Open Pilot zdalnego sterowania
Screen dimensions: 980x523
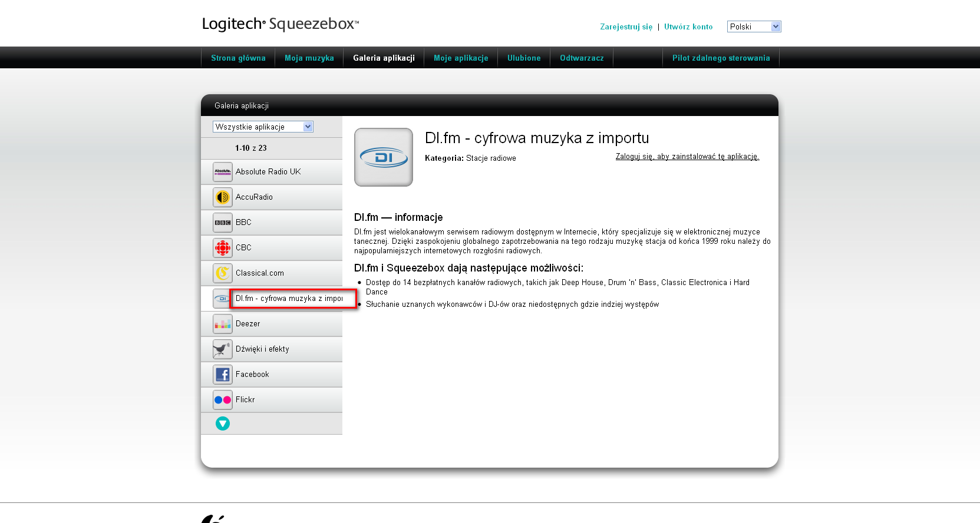tap(721, 58)
